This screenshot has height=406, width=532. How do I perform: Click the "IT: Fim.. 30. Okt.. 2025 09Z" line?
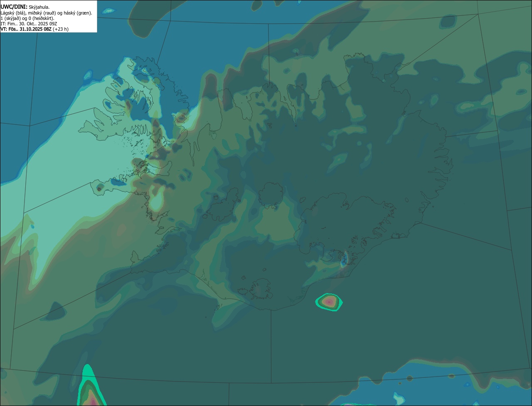(x=29, y=24)
